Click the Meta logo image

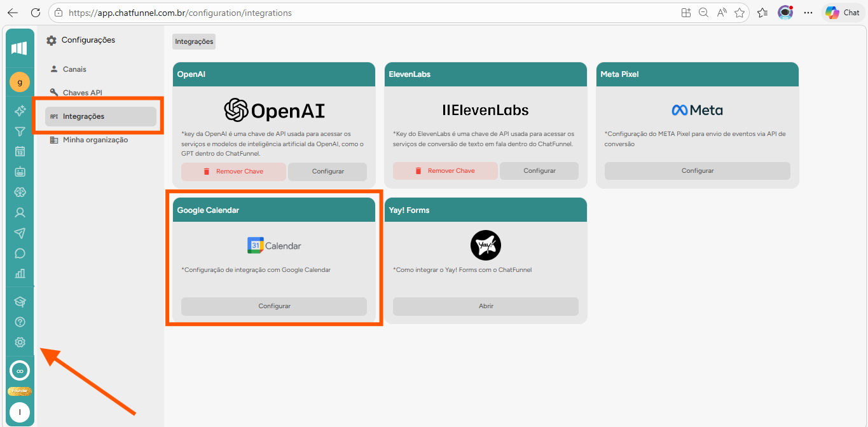(697, 111)
